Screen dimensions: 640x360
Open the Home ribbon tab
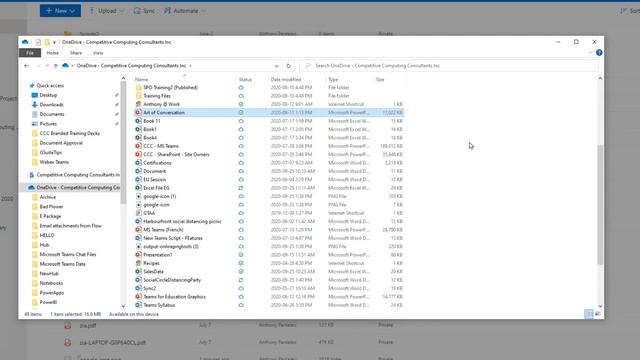pyautogui.click(x=52, y=53)
